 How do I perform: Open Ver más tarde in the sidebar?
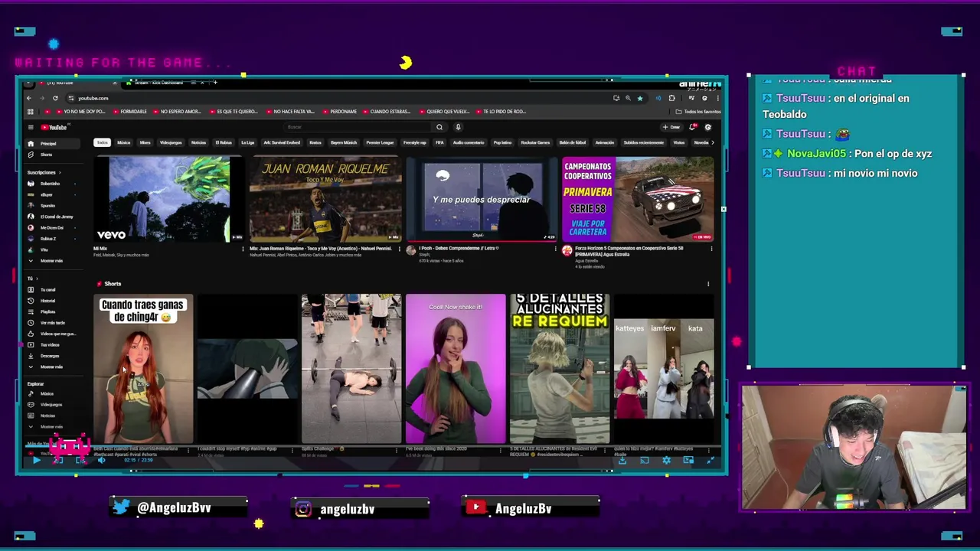click(x=52, y=323)
